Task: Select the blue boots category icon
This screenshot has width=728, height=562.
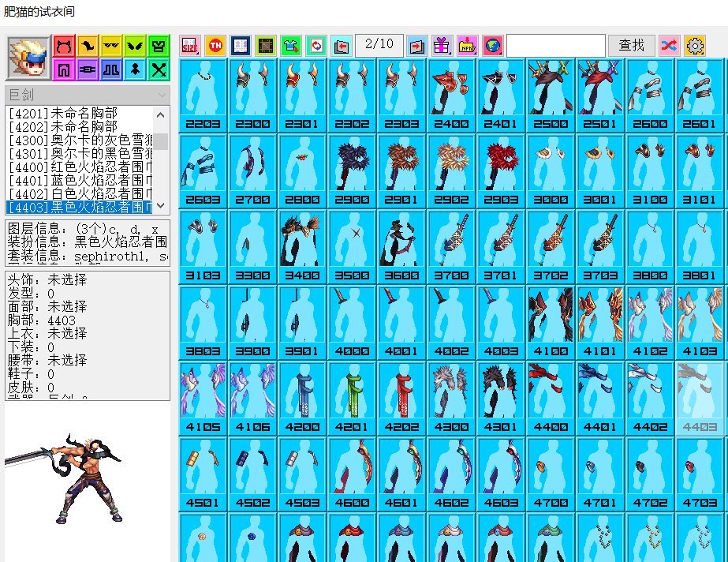Action: tap(111, 69)
